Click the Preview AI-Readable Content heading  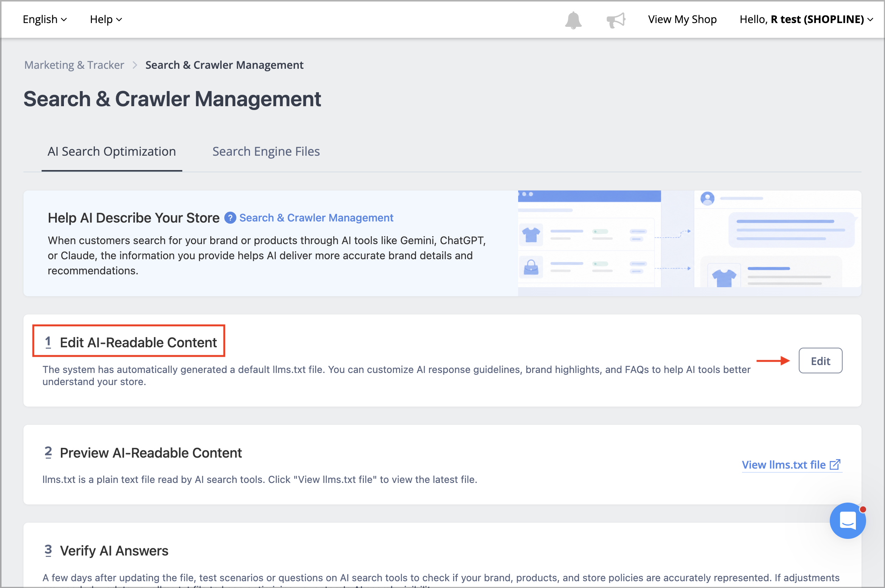pyautogui.click(x=151, y=453)
